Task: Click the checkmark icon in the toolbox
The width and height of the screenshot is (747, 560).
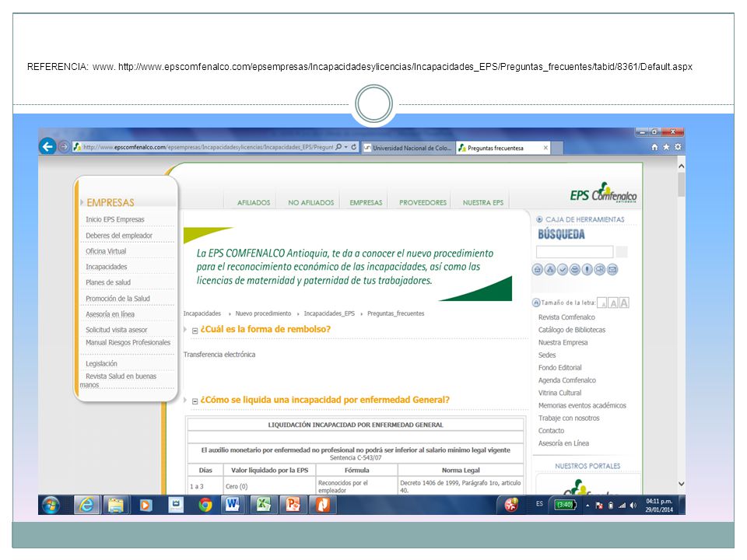Action: click(563, 270)
